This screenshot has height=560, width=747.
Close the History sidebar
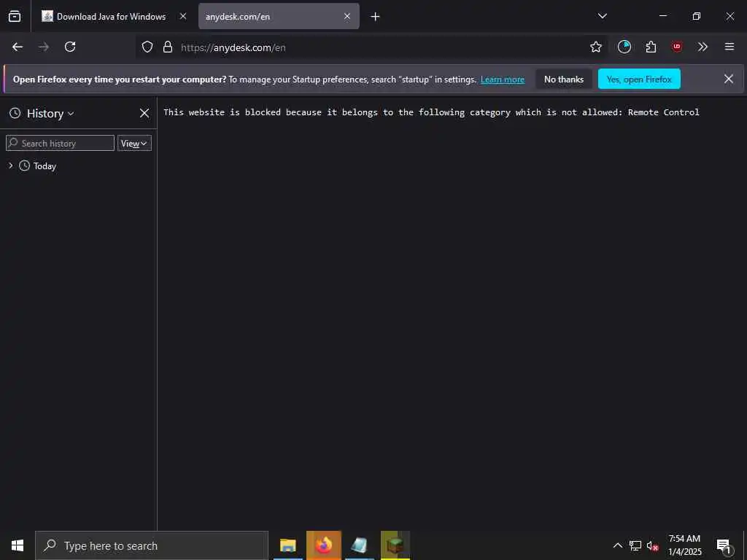pyautogui.click(x=144, y=113)
